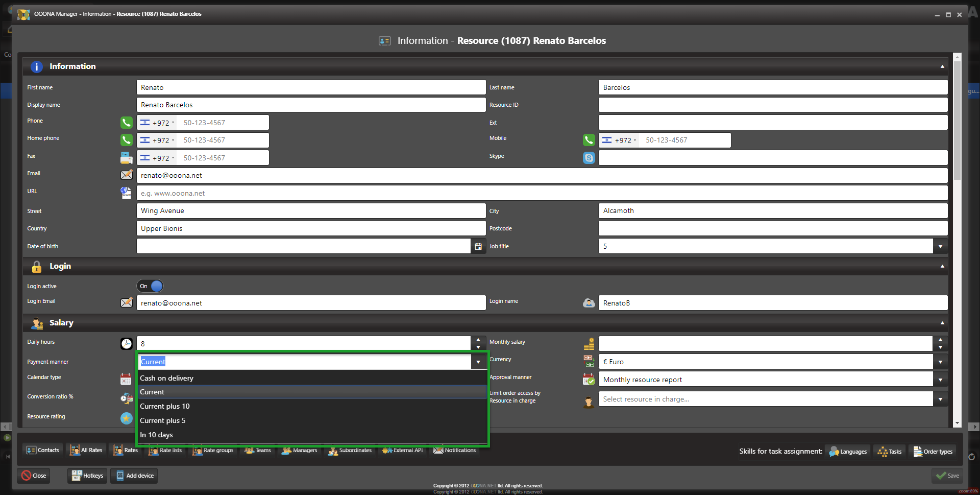Open the Job title dropdown
The height and width of the screenshot is (495, 980).
point(940,247)
